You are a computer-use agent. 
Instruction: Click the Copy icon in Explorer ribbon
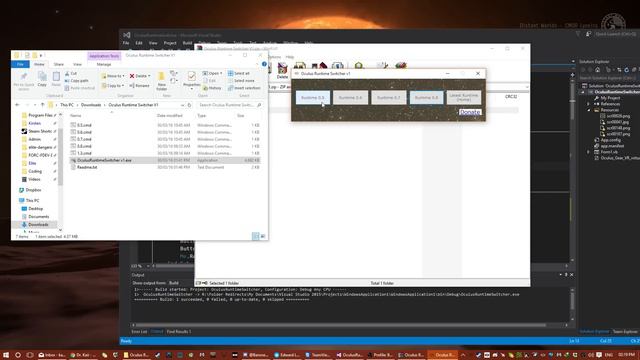click(x=42, y=79)
